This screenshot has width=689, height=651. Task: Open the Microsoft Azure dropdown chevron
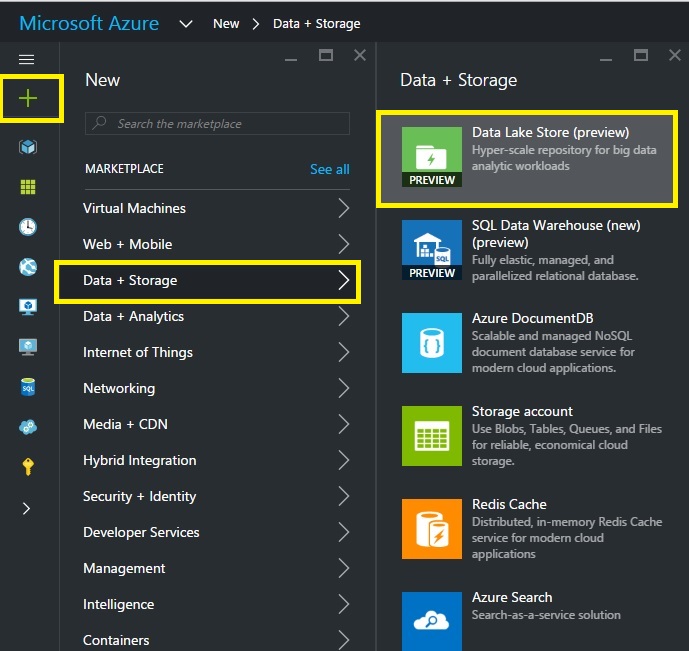186,24
